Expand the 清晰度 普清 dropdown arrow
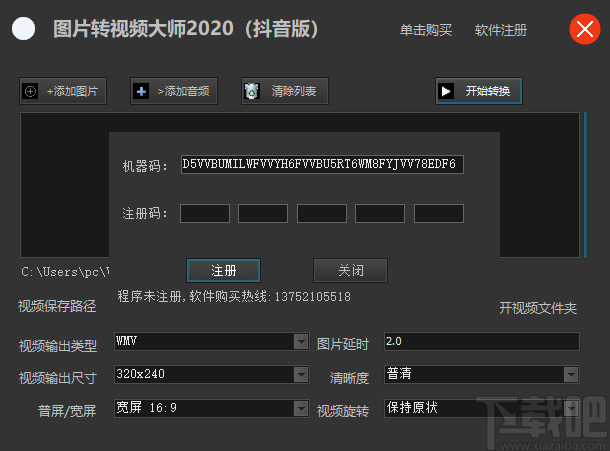This screenshot has height=451, width=610. pos(571,375)
